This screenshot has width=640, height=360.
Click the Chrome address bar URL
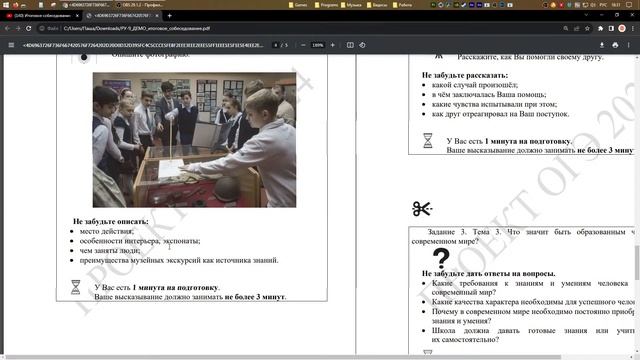[137, 28]
